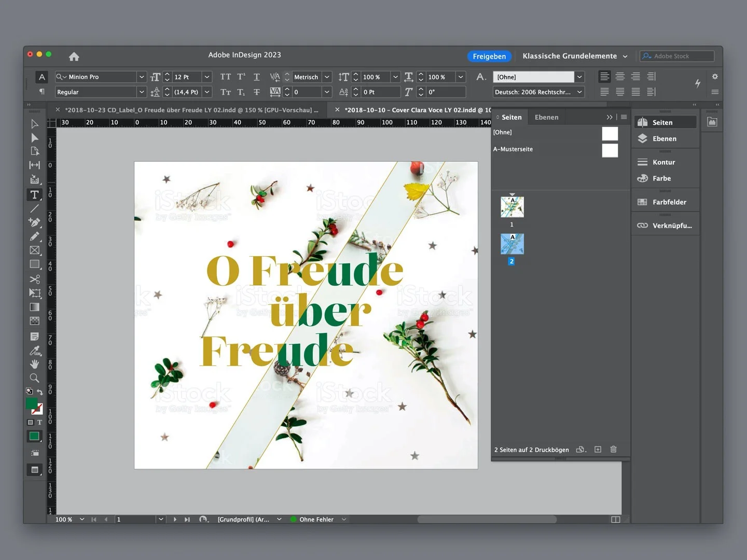747x560 pixels.
Task: Select the Hand tool
Action: click(x=35, y=364)
